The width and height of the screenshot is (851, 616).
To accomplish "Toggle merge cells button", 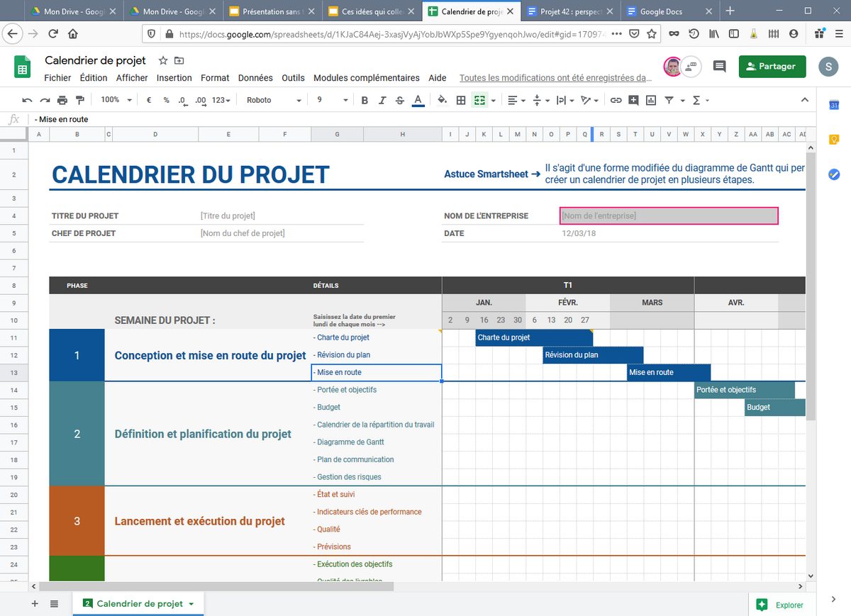I will 479,100.
